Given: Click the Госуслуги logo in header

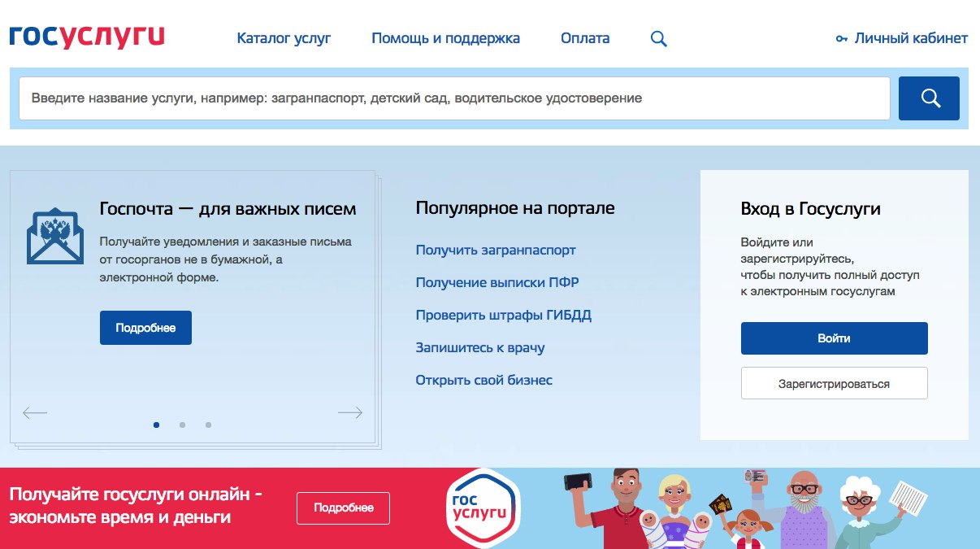Looking at the screenshot, I should (87, 37).
